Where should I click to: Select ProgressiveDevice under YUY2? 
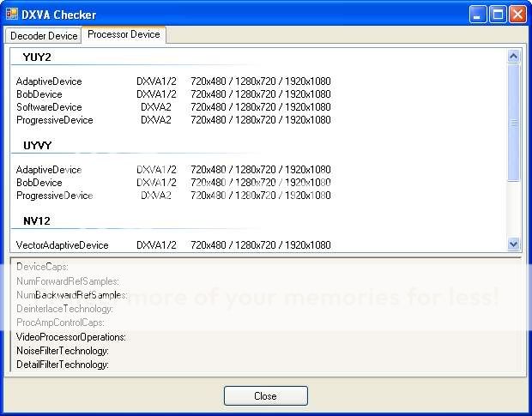click(x=54, y=120)
